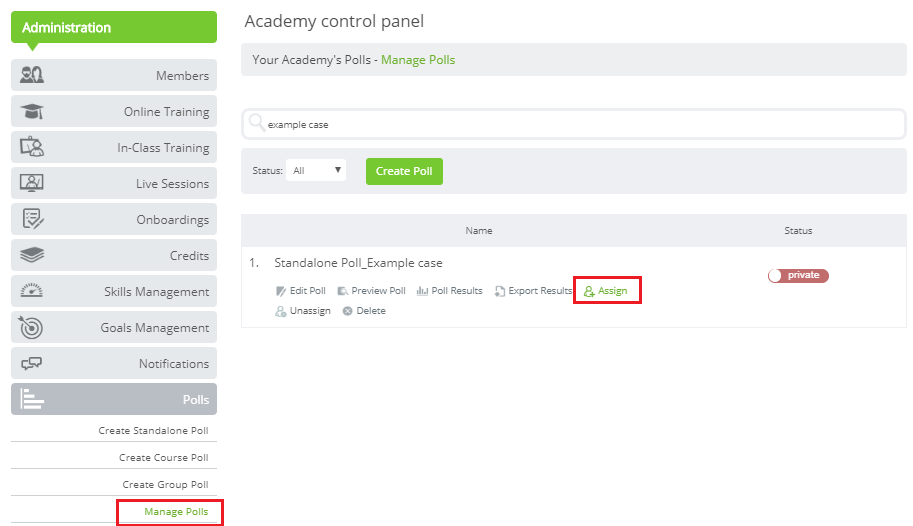Image resolution: width=913 pixels, height=526 pixels.
Task: Toggle the private status switch
Action: (798, 276)
